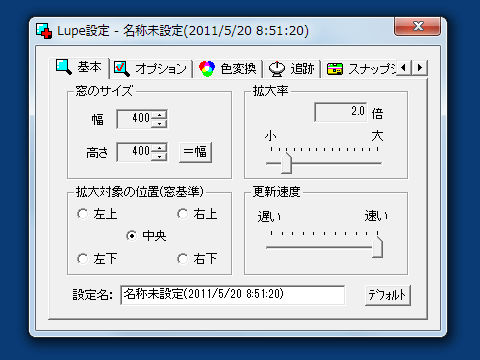The image size is (480, 360).
Task: Click the RGB color wheel icon for 色変換
Action: click(x=207, y=69)
